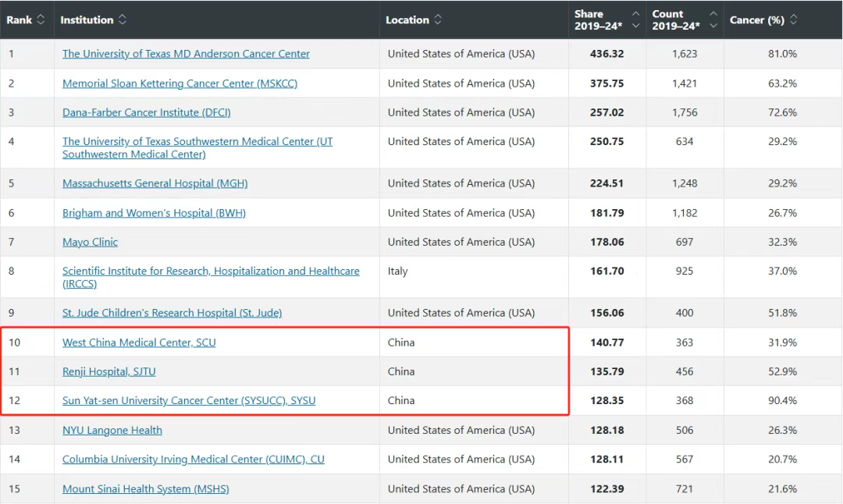Select count value 1,248
843x504 pixels.
click(x=685, y=183)
